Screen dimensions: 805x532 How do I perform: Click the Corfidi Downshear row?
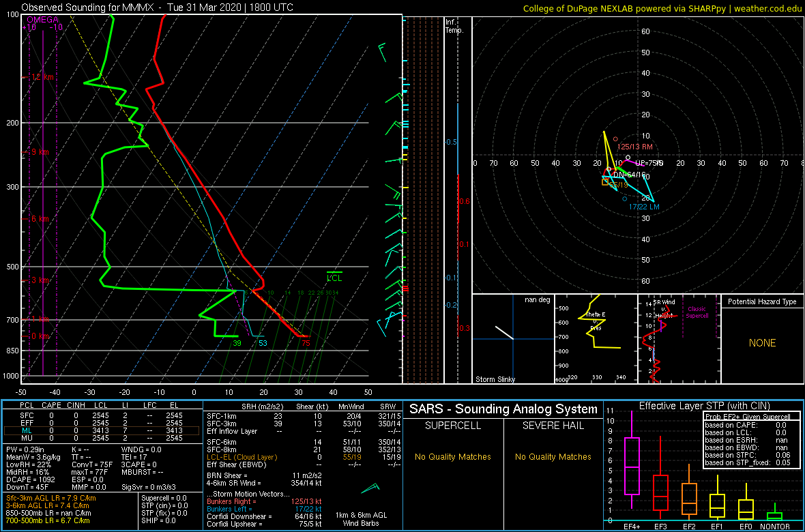[265, 516]
